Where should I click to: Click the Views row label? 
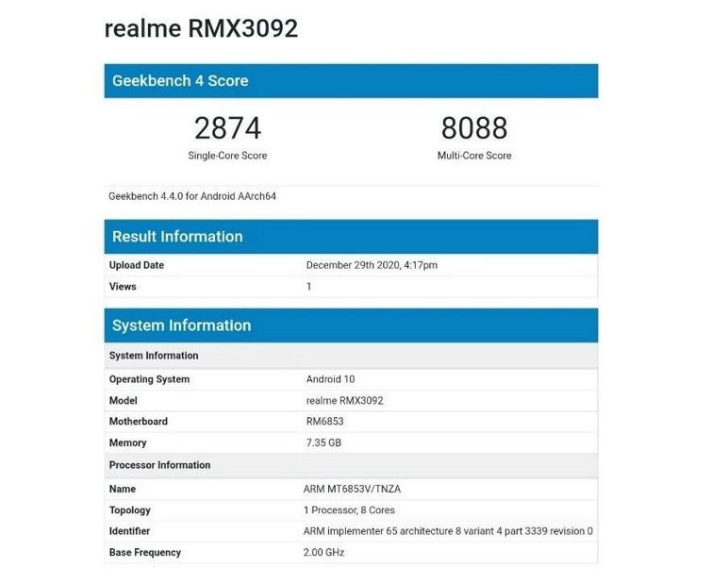pyautogui.click(x=123, y=287)
